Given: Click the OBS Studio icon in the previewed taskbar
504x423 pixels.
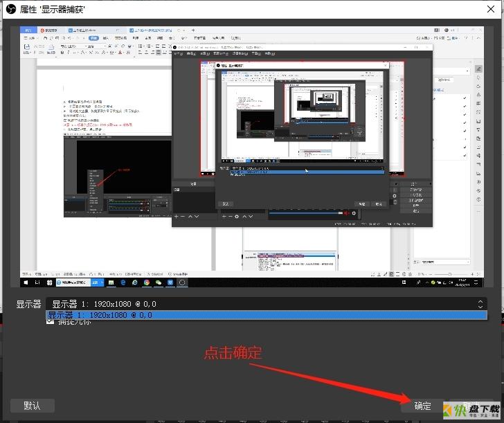Looking at the screenshot, I should [182, 282].
